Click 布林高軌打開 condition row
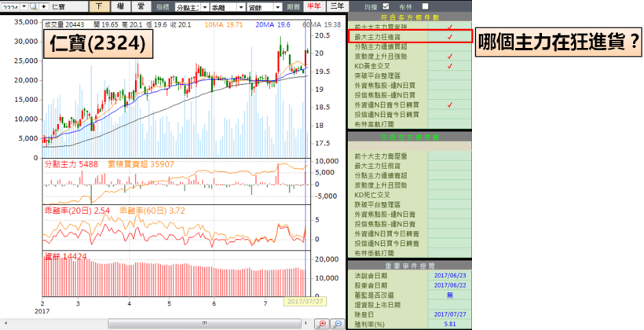 coord(409,124)
